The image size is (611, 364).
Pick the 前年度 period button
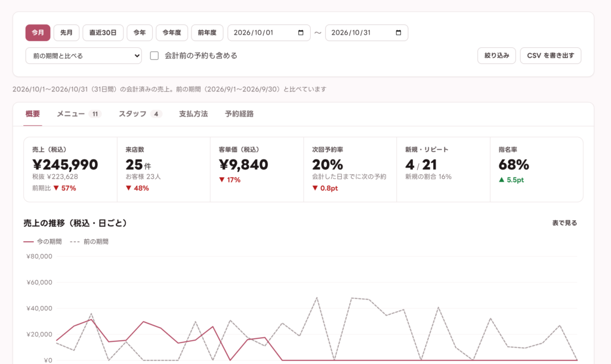pos(207,33)
